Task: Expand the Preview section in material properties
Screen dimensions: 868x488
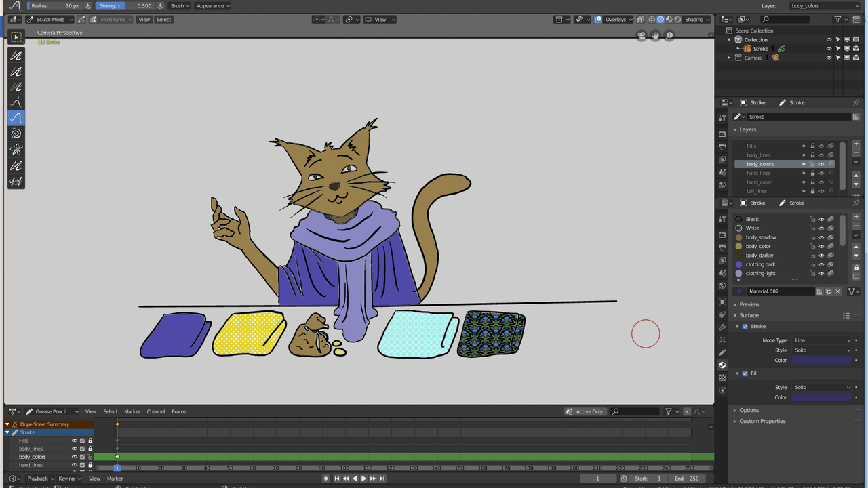Action: tap(749, 304)
